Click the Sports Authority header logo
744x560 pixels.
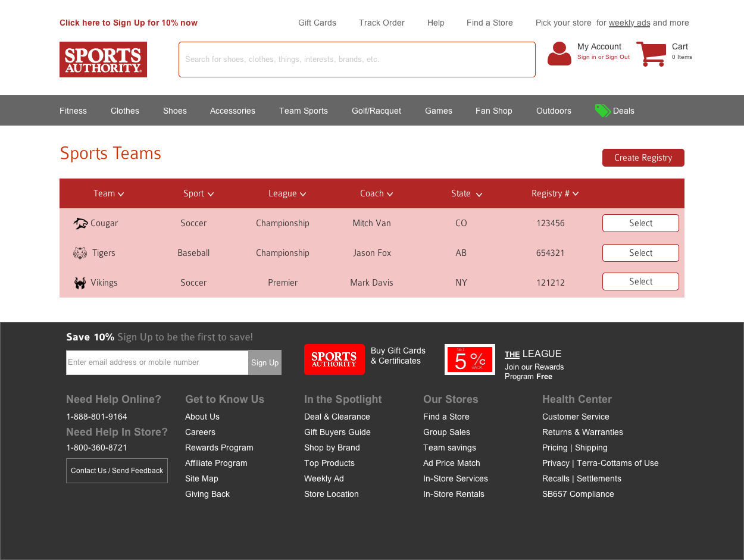tap(103, 60)
